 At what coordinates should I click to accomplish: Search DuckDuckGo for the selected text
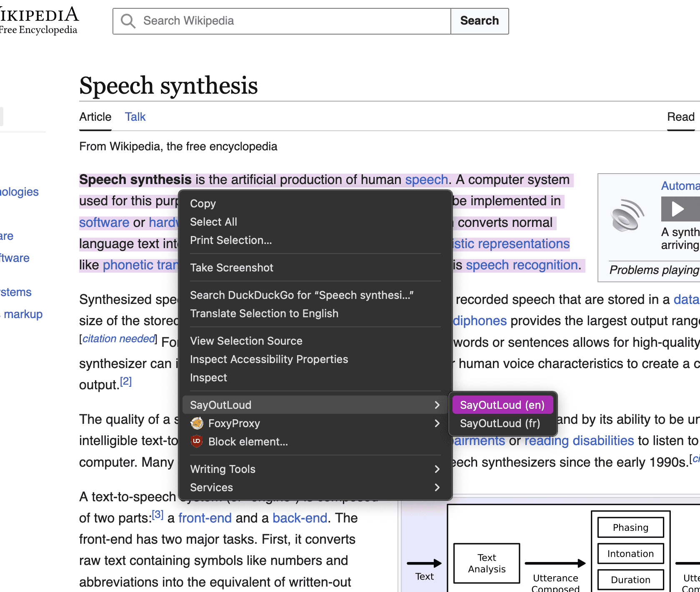pos(315,295)
